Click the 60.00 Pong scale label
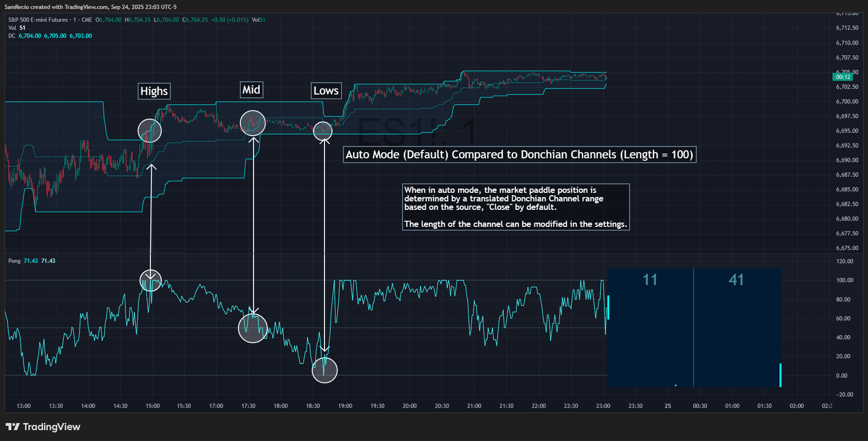 [843, 319]
